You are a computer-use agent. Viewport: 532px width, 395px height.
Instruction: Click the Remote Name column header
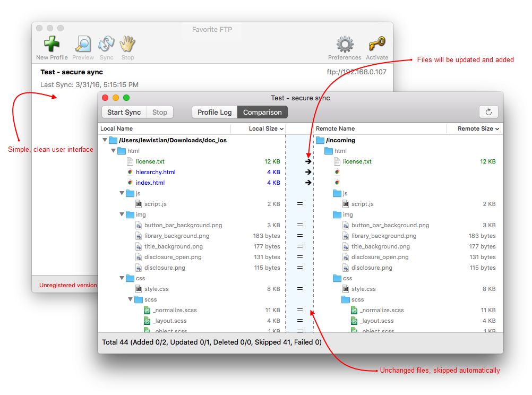[x=335, y=128]
